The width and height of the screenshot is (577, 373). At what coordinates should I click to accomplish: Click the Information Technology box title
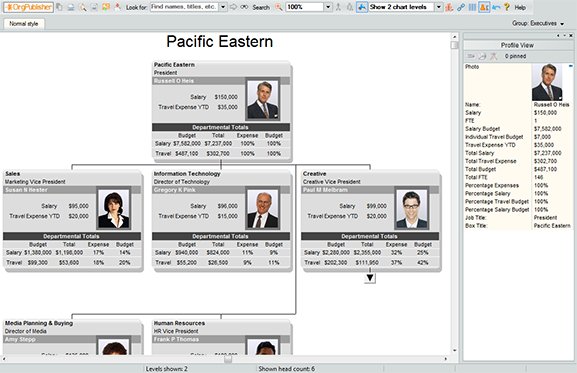187,174
